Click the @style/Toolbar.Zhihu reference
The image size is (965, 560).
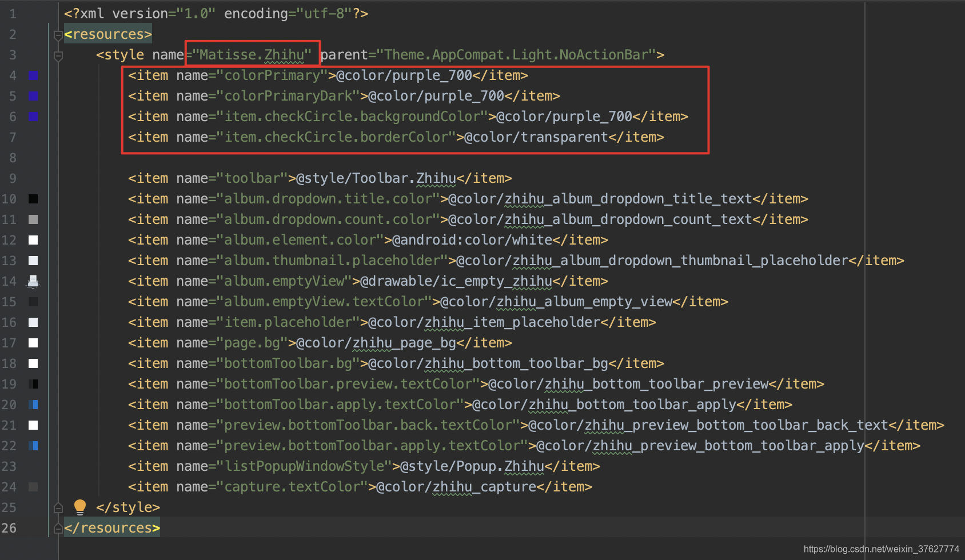(376, 178)
